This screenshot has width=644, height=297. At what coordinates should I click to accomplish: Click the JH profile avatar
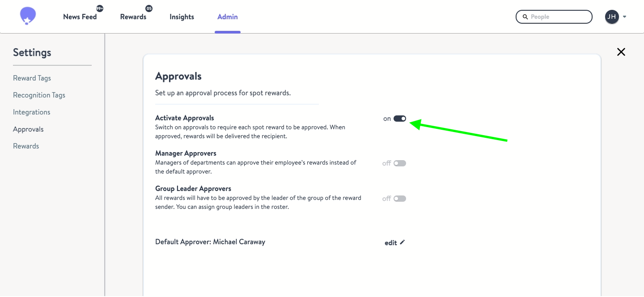[612, 17]
